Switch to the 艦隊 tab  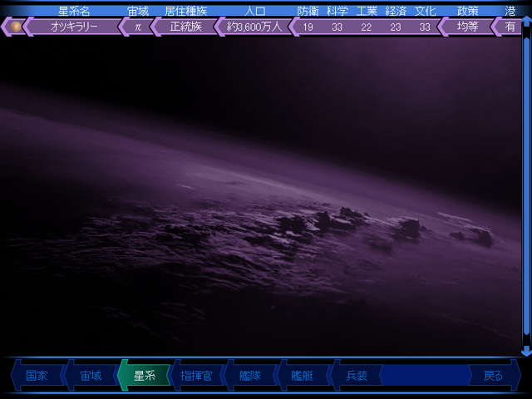pyautogui.click(x=250, y=376)
